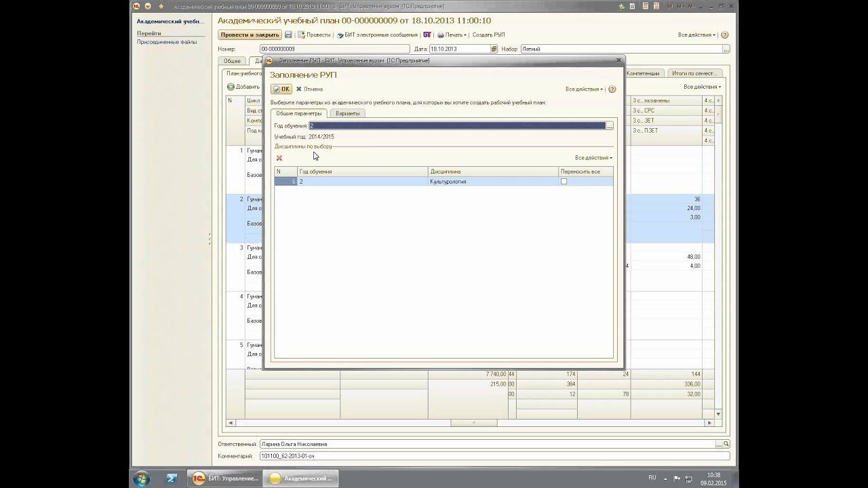Click Создать РУП in the toolbar
Viewport: 868px width, 488px height.
[x=488, y=35]
